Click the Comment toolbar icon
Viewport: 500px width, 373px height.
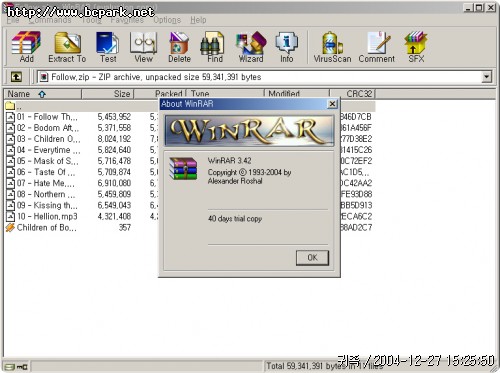[x=378, y=43]
